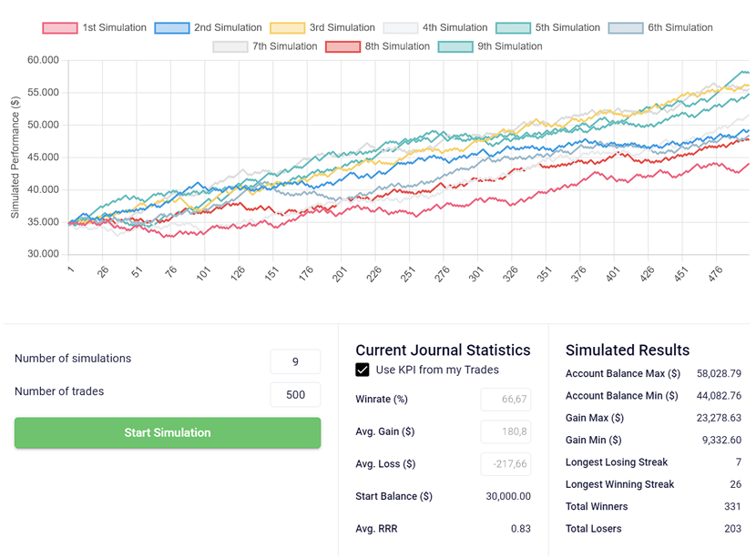Select the Current Journal Statistics heading
The width and height of the screenshot is (756, 558).
(x=444, y=350)
